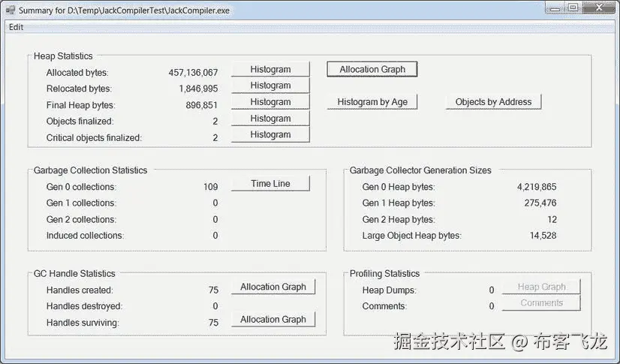The height and width of the screenshot is (364, 620).
Task: Click the Allocated bytes label
Action: click(77, 73)
